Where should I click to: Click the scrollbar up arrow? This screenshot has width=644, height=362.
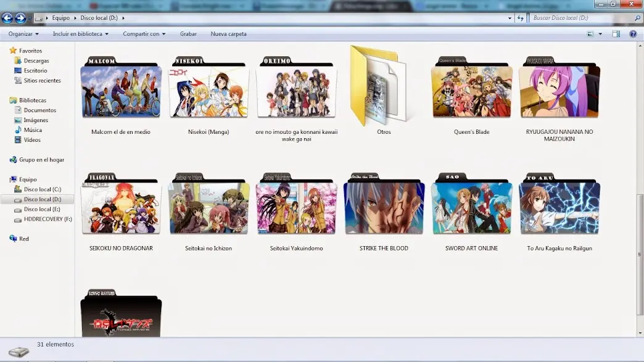coord(640,46)
